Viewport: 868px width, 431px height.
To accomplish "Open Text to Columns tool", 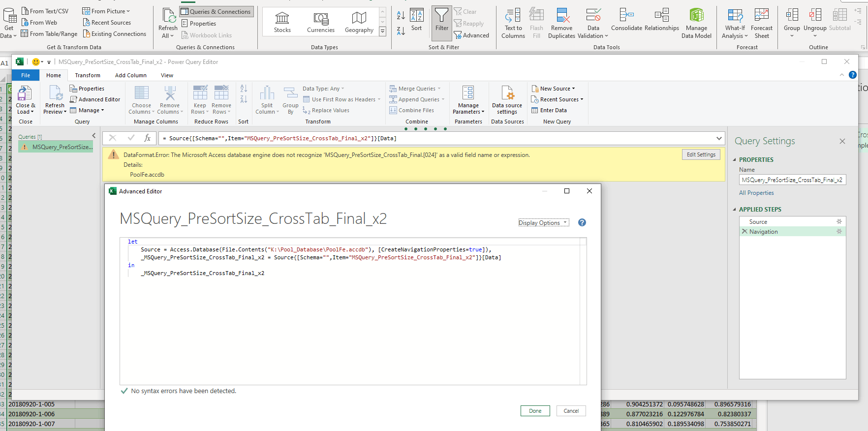I will click(x=513, y=23).
